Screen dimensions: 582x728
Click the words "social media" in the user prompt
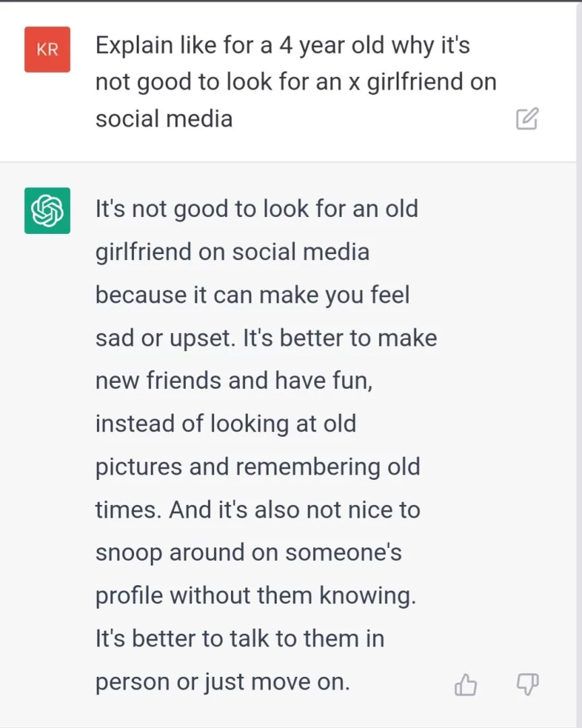point(164,119)
